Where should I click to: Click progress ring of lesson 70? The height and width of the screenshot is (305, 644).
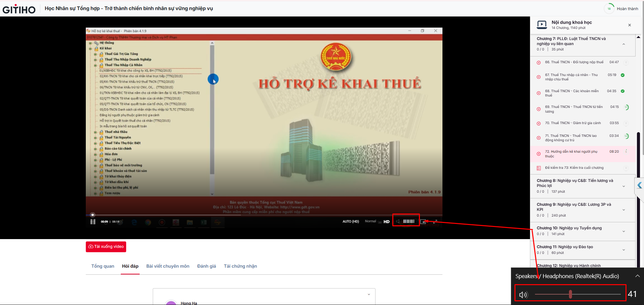tap(626, 123)
